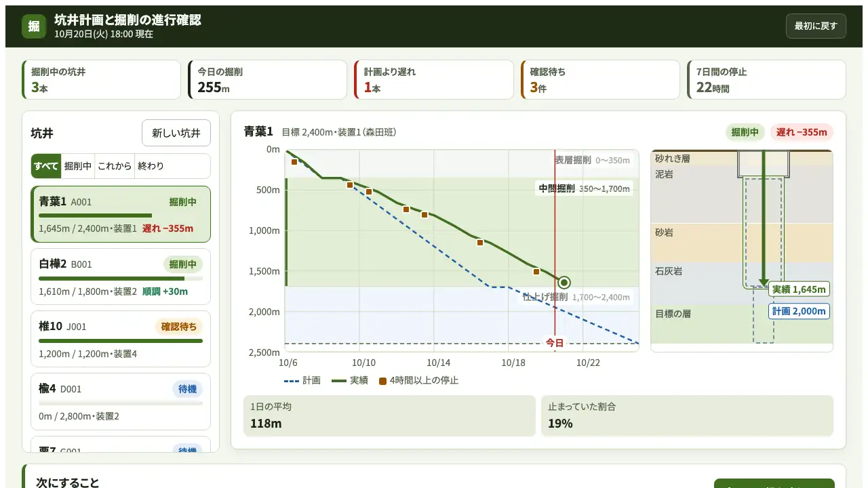Open the 椎10 well card
This screenshot has height=488, width=868.
click(x=121, y=339)
